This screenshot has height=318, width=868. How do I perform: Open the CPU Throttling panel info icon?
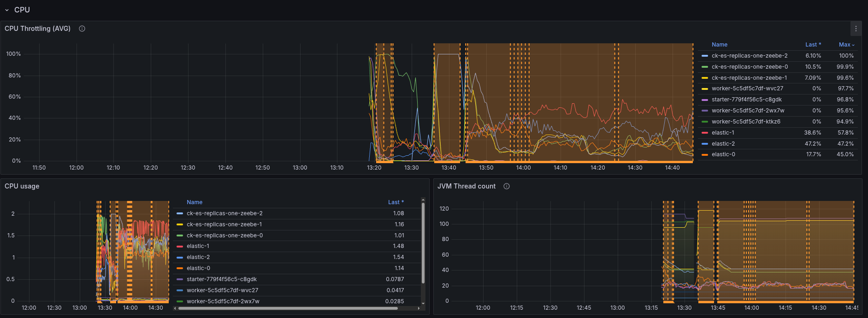(x=82, y=29)
